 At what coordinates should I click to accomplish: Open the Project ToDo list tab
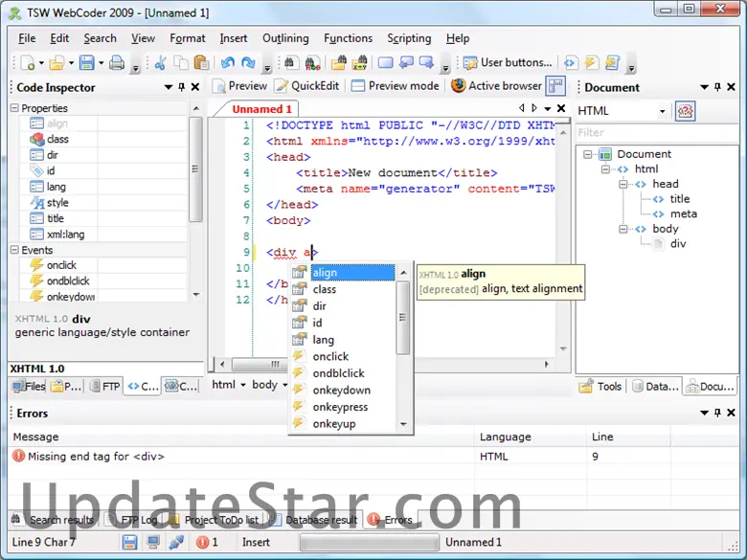coord(214,520)
